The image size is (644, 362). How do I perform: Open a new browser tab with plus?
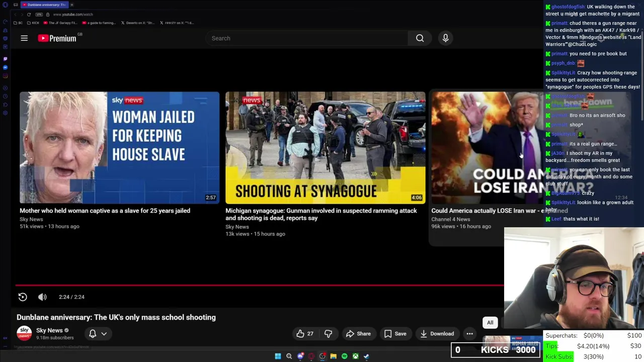pos(72,5)
